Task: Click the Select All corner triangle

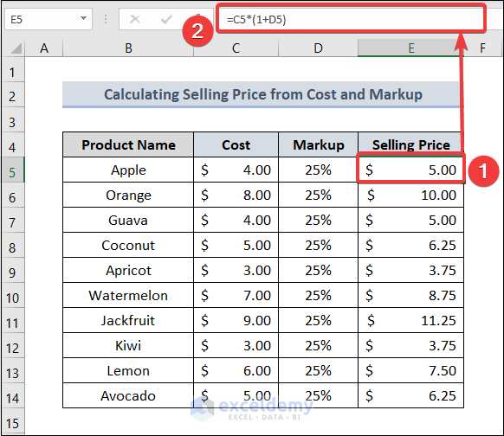Action: click(x=16, y=48)
